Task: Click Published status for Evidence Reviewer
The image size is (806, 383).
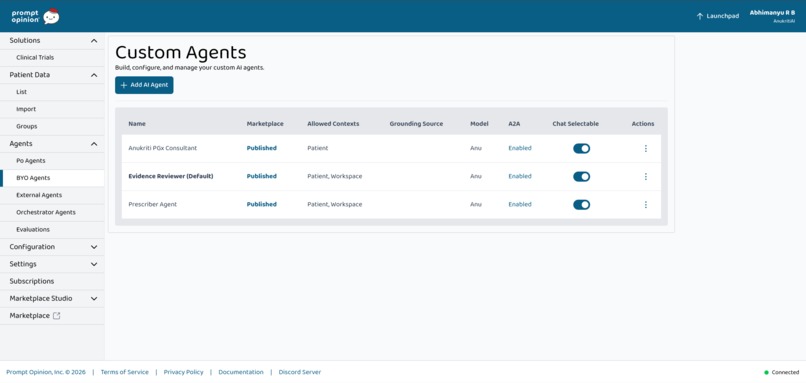Action: tap(262, 176)
